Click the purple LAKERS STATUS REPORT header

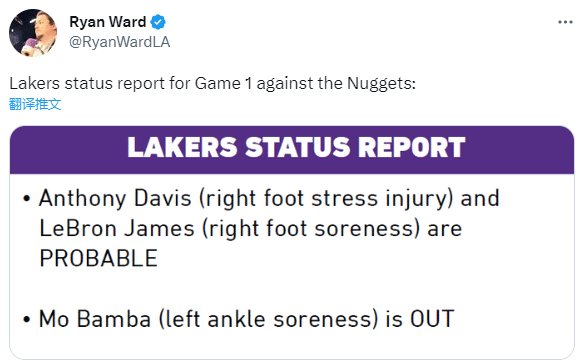pos(292,150)
